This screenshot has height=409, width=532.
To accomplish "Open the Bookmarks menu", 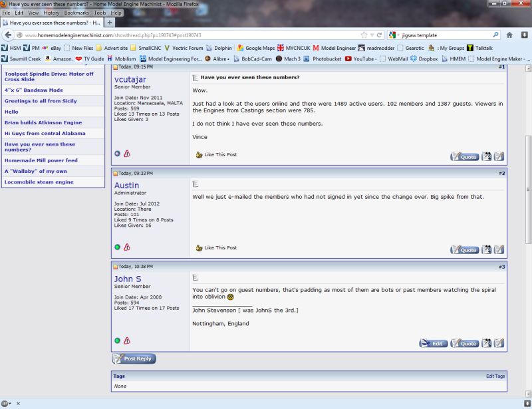I will [76, 13].
